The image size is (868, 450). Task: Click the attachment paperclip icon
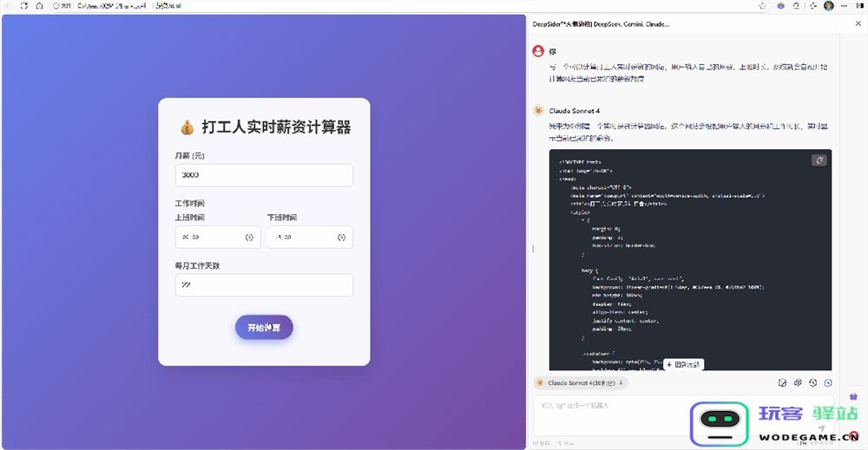pyautogui.click(x=798, y=382)
